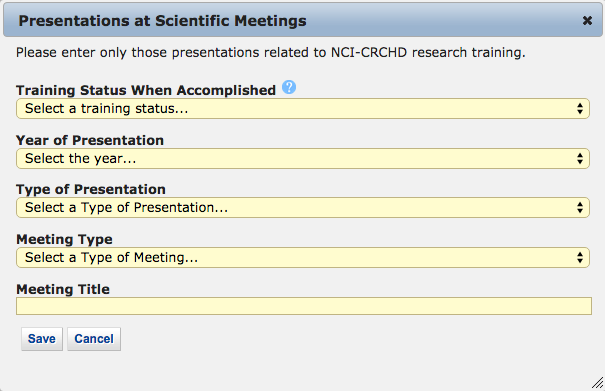Image resolution: width=605 pixels, height=391 pixels.
Task: Click the 'Year of Presentation' label
Action: [x=90, y=140]
